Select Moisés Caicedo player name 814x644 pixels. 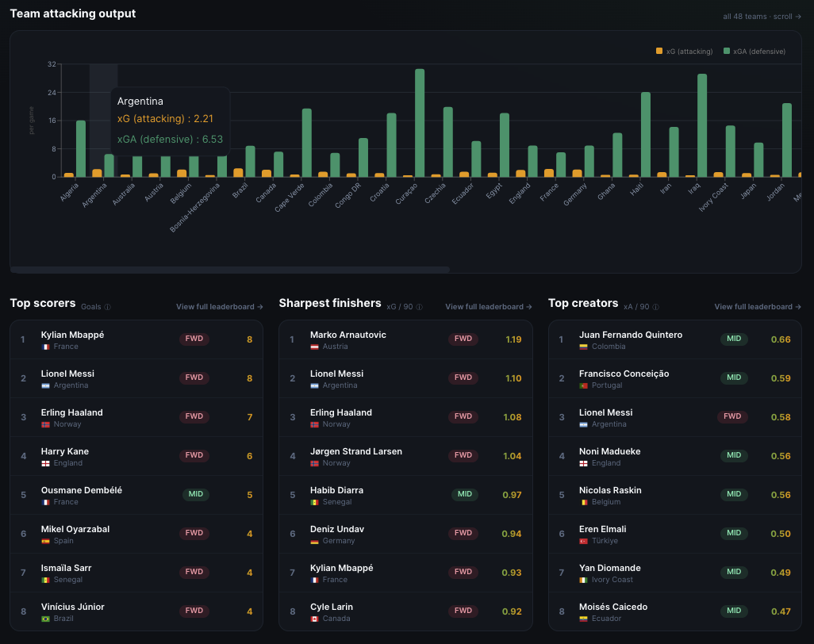click(613, 607)
